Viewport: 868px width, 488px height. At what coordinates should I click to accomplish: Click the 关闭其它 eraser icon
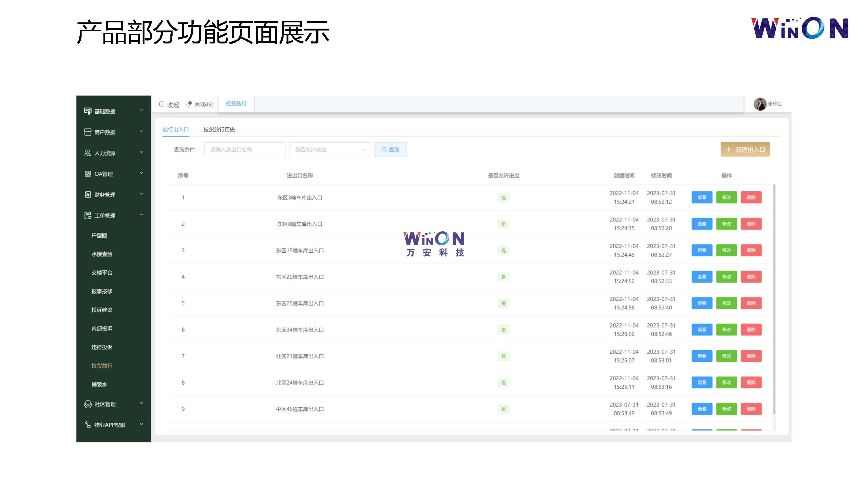pos(189,104)
